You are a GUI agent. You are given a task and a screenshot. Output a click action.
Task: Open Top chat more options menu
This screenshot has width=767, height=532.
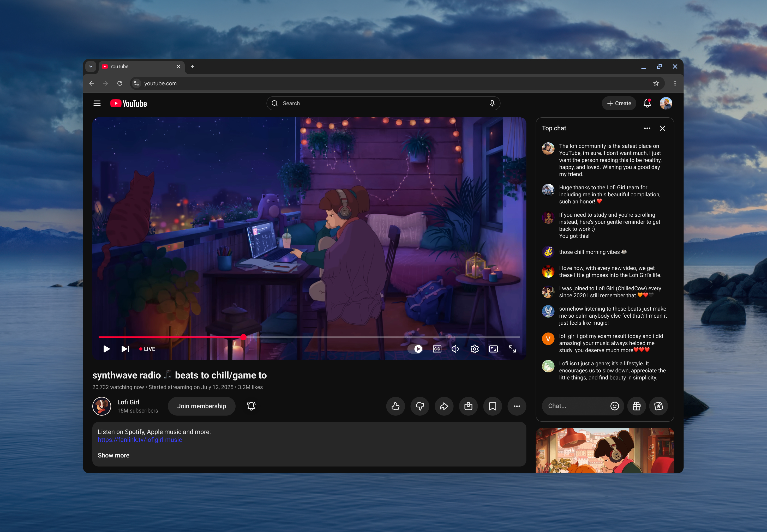pos(647,128)
